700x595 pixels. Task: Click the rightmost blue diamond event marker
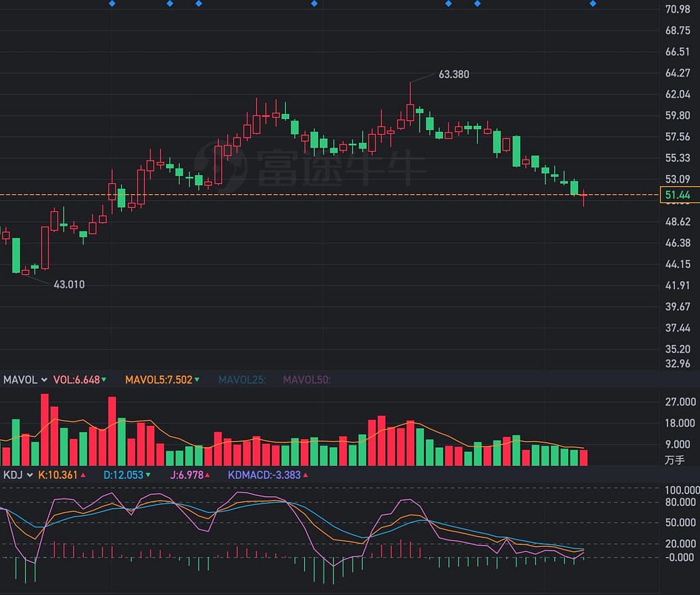click(593, 3)
